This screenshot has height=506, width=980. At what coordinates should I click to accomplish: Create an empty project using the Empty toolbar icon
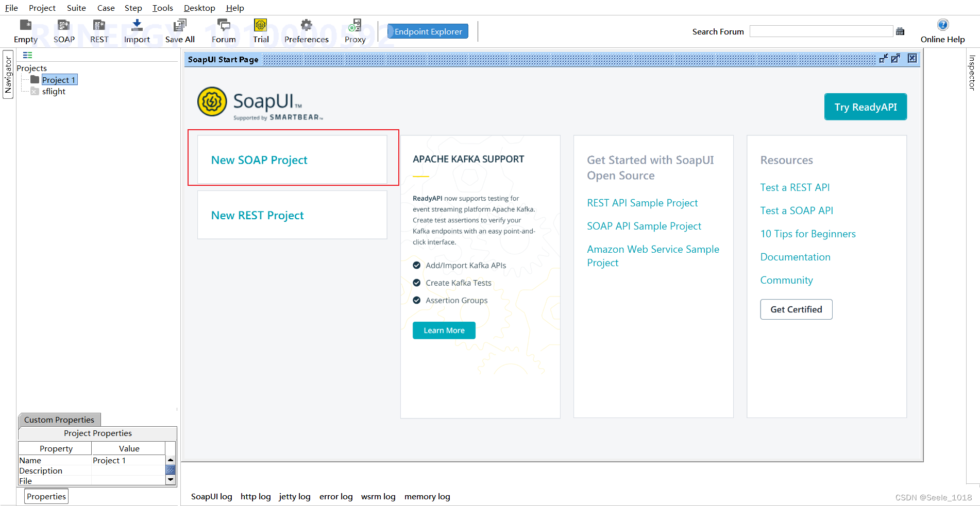coord(25,31)
